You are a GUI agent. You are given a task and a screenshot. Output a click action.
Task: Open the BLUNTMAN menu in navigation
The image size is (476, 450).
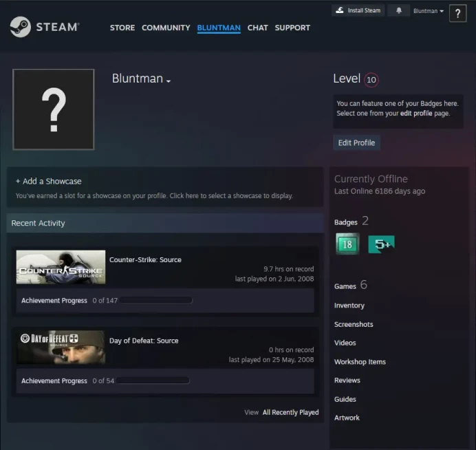(x=219, y=28)
